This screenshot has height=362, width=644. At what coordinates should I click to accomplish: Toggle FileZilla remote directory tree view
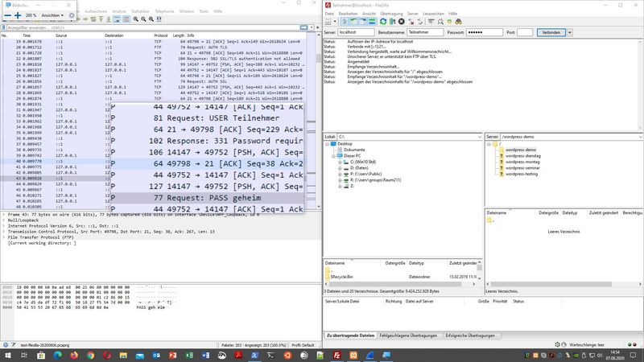(363, 22)
